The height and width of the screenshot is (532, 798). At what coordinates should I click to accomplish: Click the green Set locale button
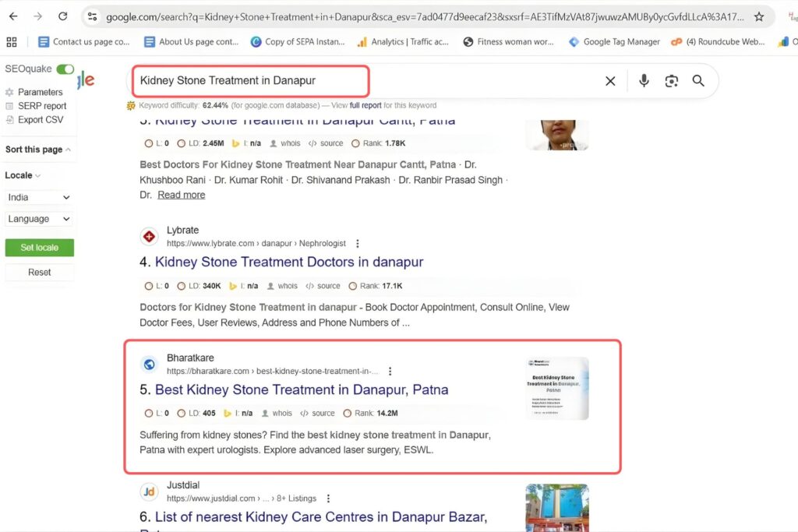click(x=39, y=247)
